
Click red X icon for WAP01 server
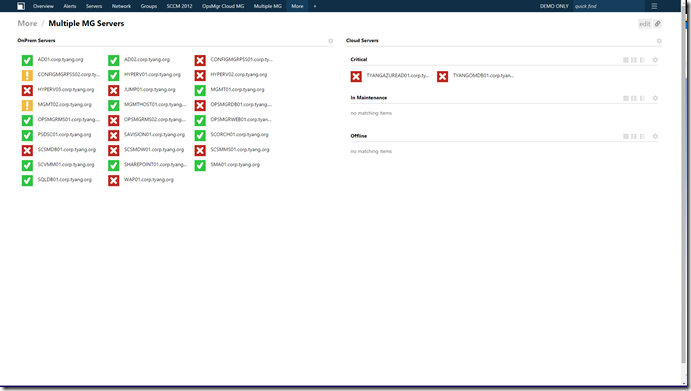(114, 180)
